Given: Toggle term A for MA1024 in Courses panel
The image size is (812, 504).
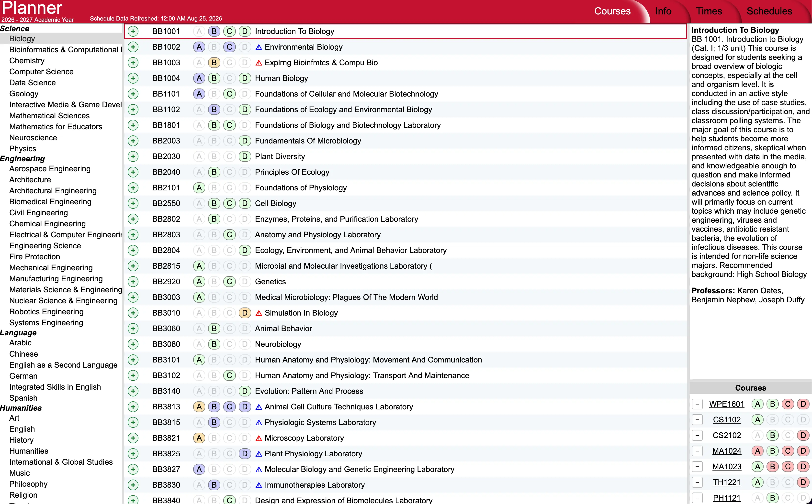Looking at the screenshot, I should coord(758,451).
